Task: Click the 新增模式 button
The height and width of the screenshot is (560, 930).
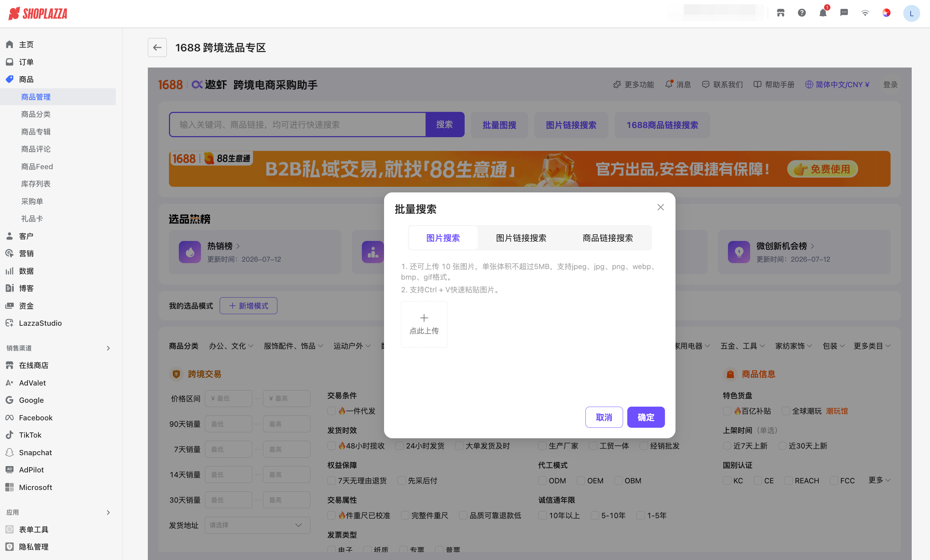Action: [249, 306]
